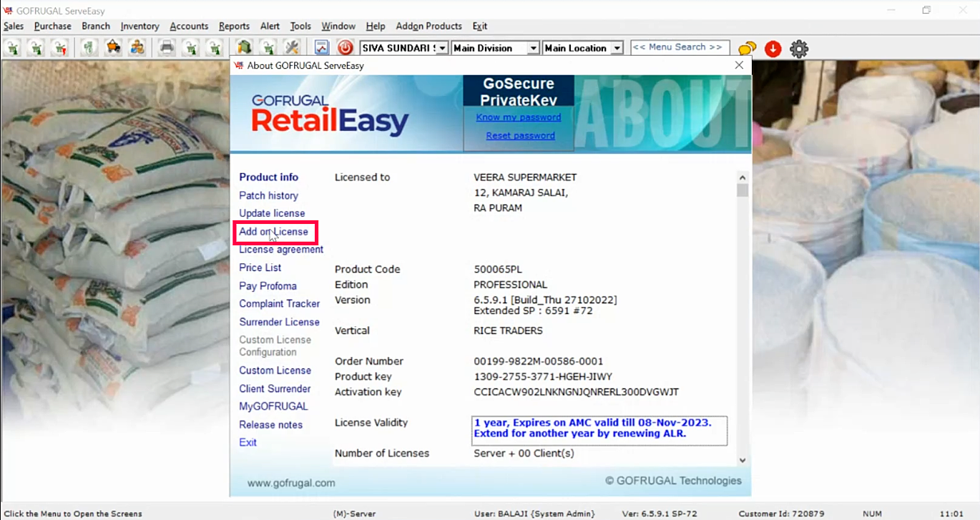Image resolution: width=980 pixels, height=520 pixels.
Task: Open the Window menu
Action: [x=338, y=26]
